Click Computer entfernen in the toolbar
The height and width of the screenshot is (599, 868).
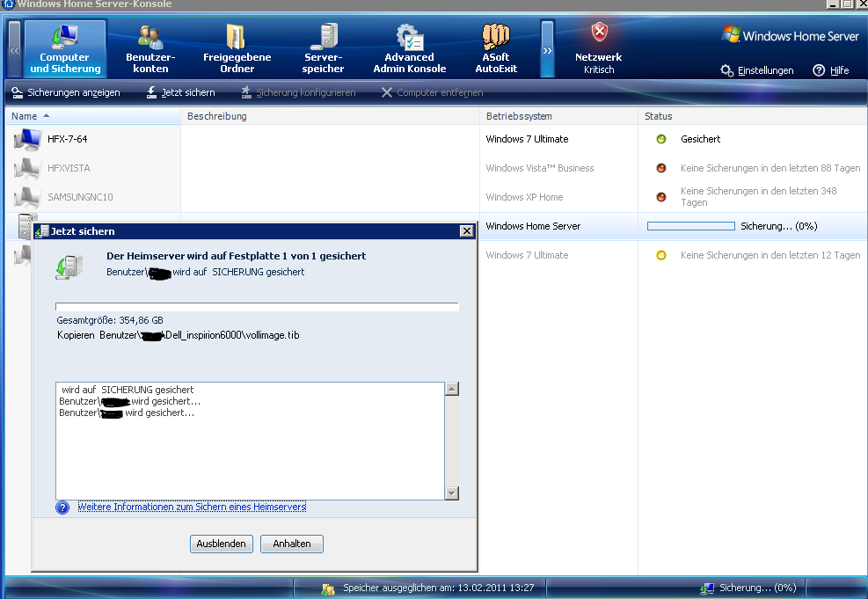[x=433, y=92]
